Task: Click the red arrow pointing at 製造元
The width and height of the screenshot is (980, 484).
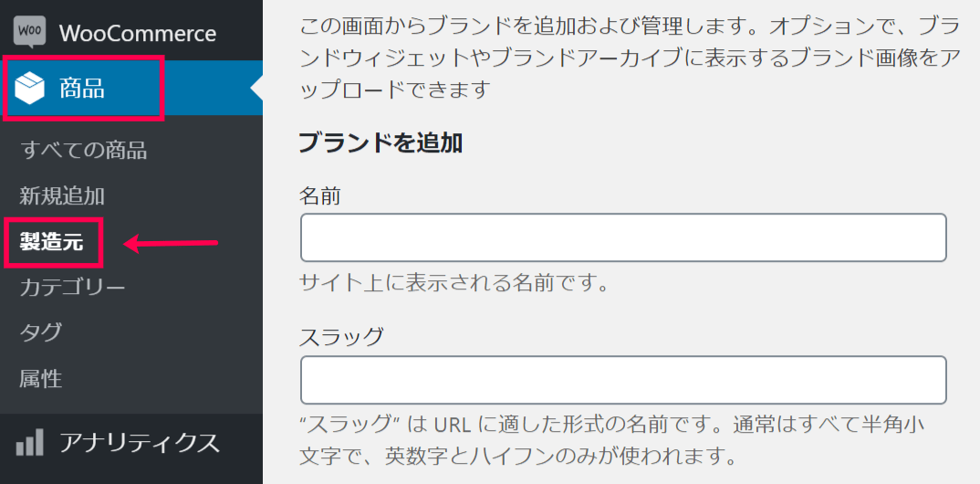Action: (x=171, y=243)
